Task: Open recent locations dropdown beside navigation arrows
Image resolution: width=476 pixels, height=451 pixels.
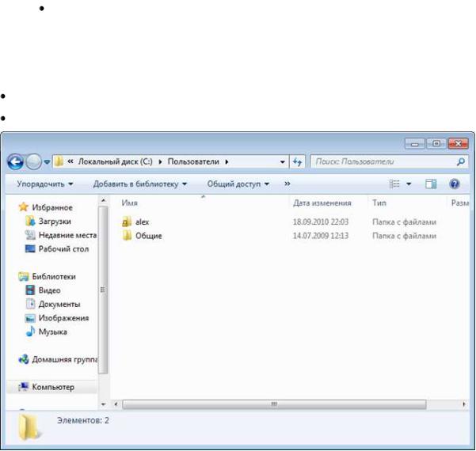Action: click(x=47, y=162)
